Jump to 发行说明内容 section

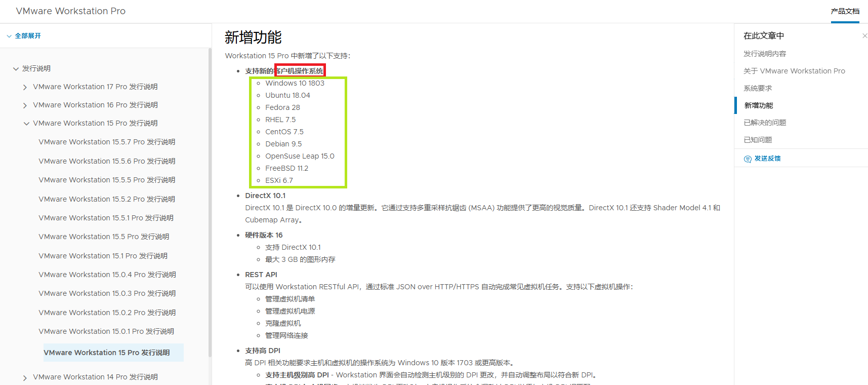click(x=765, y=54)
